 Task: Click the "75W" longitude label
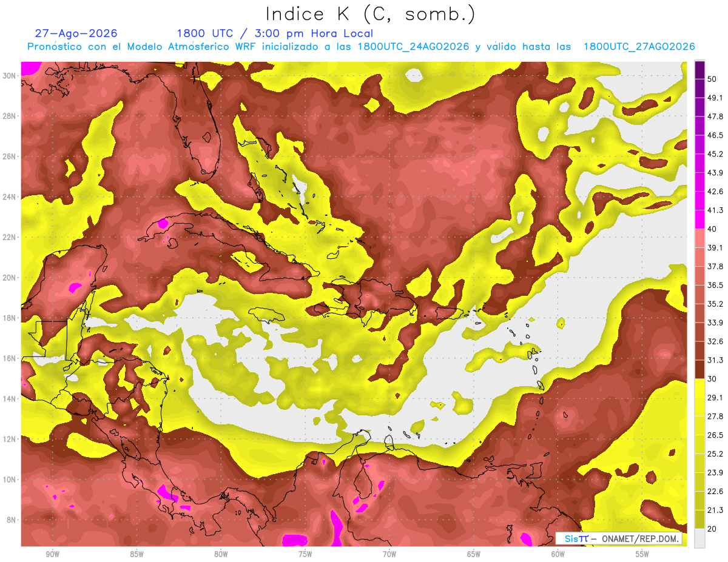point(305,554)
